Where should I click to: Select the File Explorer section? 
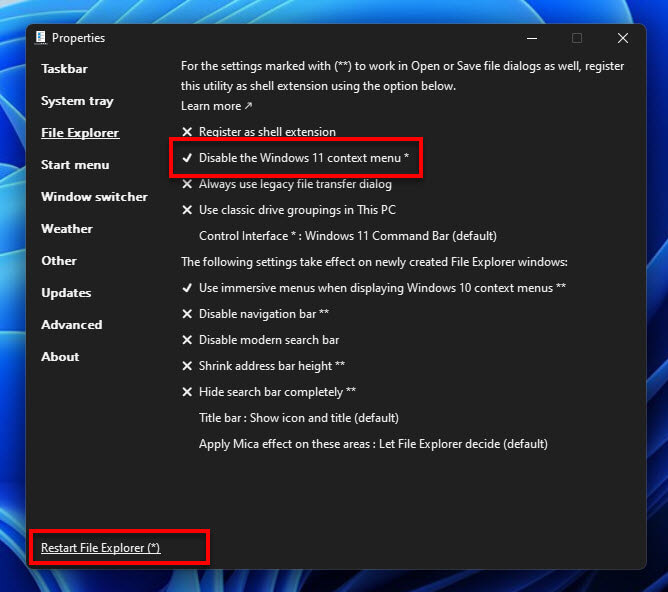coord(80,133)
